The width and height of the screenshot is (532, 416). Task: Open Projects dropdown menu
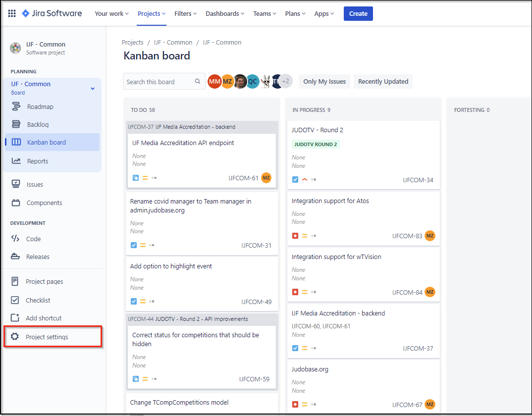coord(151,13)
